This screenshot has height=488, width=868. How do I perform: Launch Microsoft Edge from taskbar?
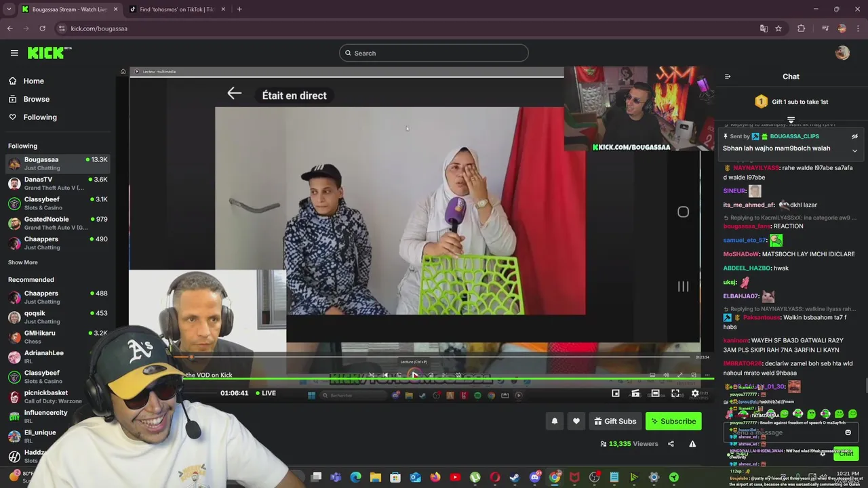tap(355, 478)
